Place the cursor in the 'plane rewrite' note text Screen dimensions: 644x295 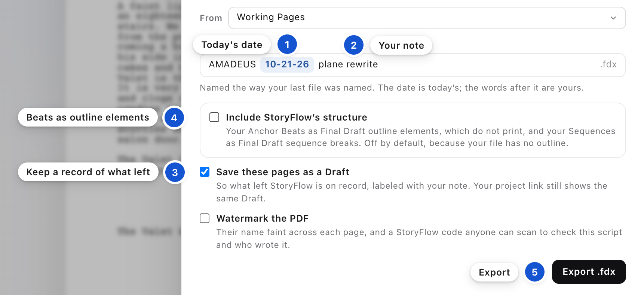tap(348, 64)
